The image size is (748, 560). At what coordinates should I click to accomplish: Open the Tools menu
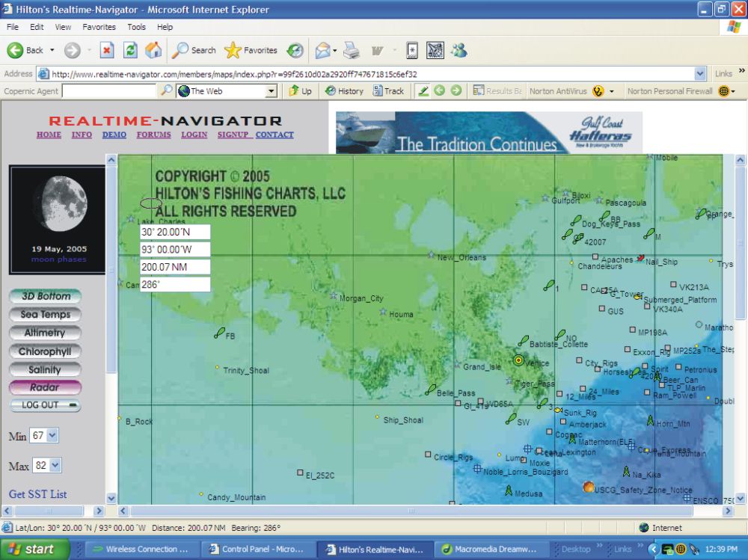[x=136, y=27]
